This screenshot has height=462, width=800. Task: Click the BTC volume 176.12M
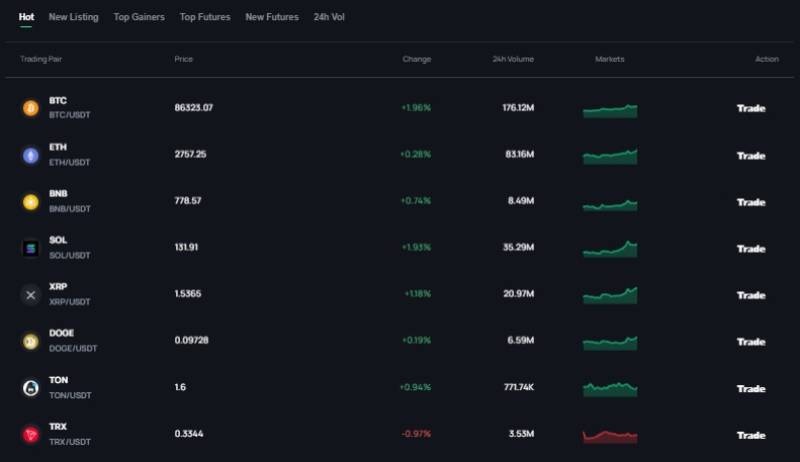518,108
